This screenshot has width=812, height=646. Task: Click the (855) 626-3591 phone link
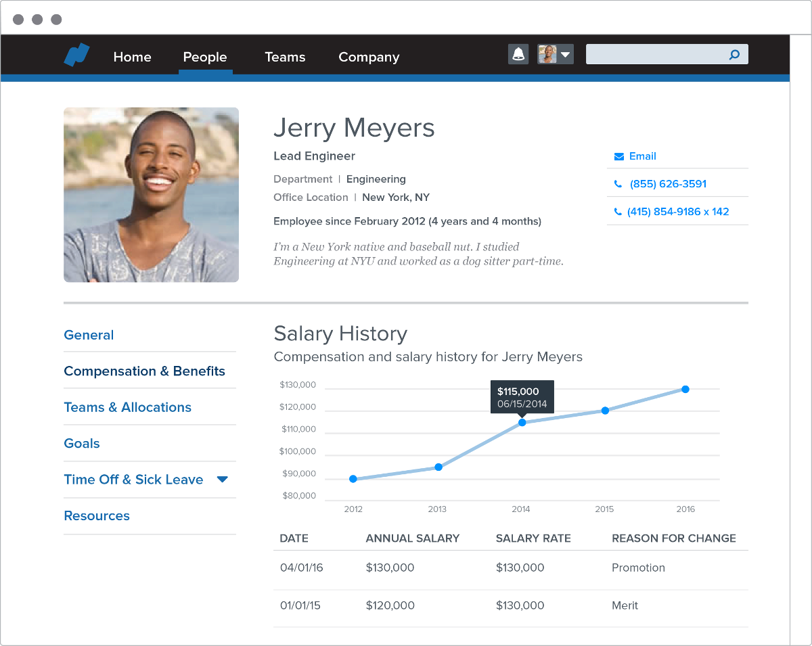coord(668,184)
